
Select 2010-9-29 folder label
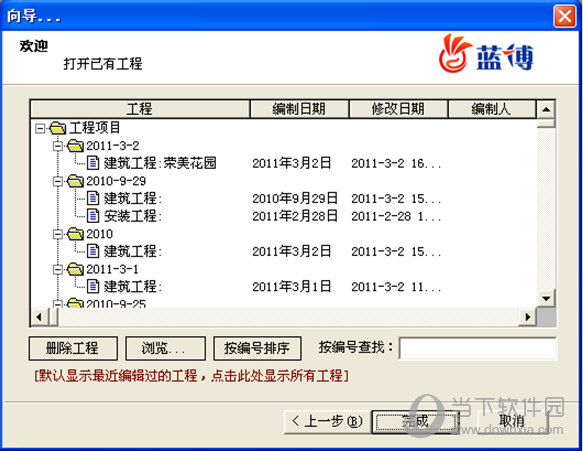116,181
